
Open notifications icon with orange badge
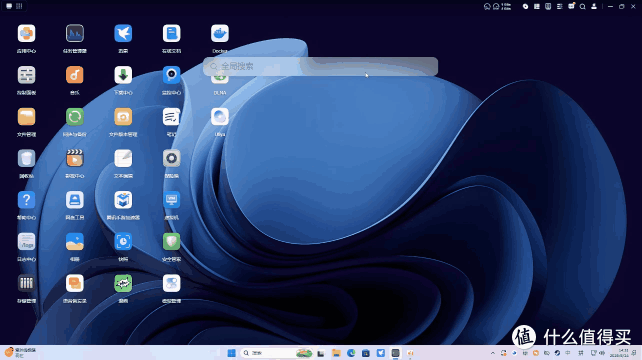click(571, 6)
